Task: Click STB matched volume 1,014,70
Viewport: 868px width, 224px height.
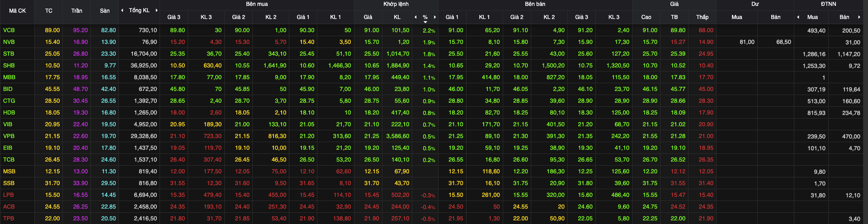Action: (x=398, y=54)
